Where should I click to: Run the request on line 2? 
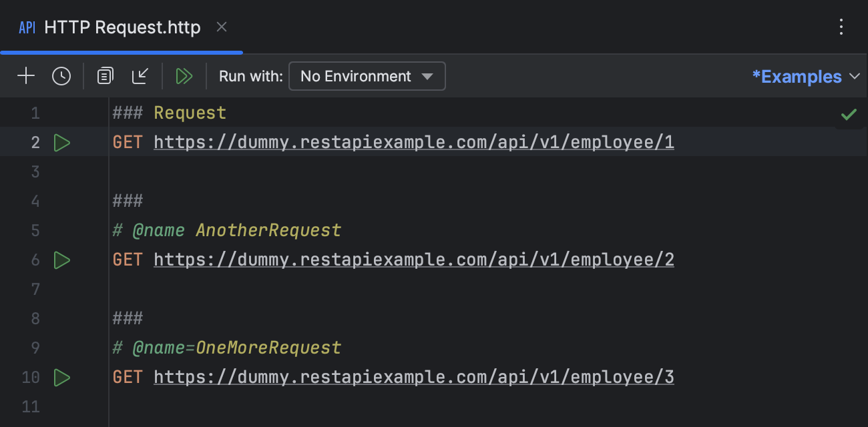61,142
